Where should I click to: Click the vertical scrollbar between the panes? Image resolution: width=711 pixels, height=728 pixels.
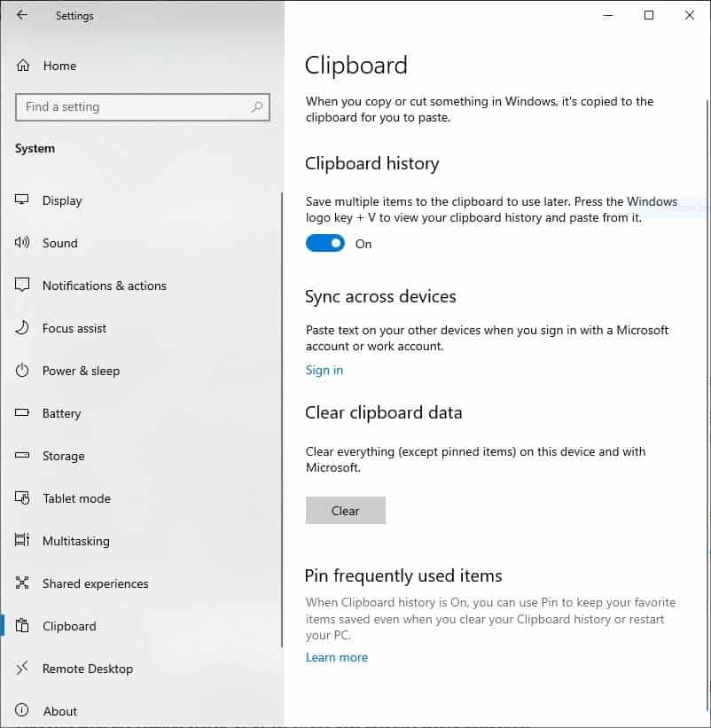pos(283,355)
